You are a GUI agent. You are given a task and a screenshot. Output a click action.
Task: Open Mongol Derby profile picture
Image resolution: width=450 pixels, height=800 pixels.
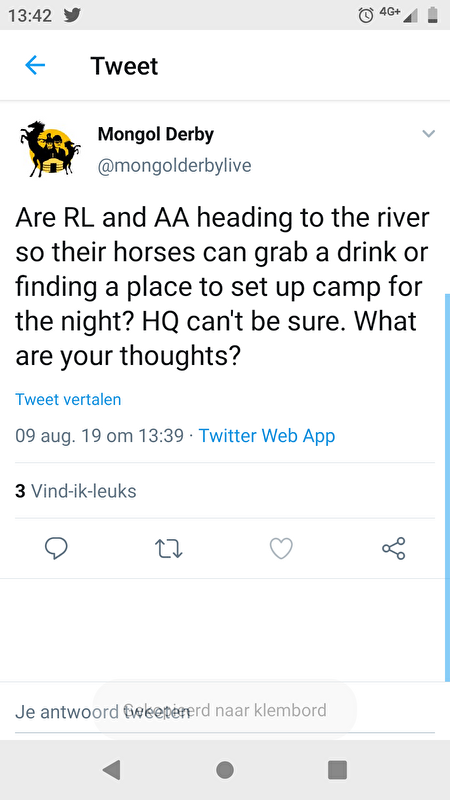[x=50, y=149]
